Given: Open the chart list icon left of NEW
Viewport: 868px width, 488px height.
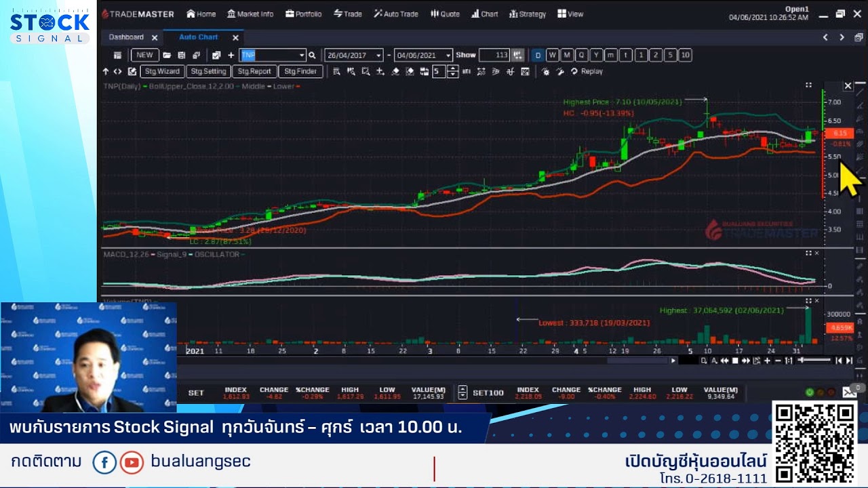Looking at the screenshot, I should (x=117, y=55).
